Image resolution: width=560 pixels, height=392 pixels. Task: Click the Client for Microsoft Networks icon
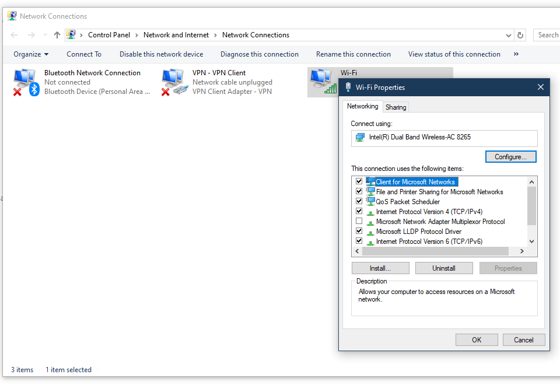click(370, 182)
